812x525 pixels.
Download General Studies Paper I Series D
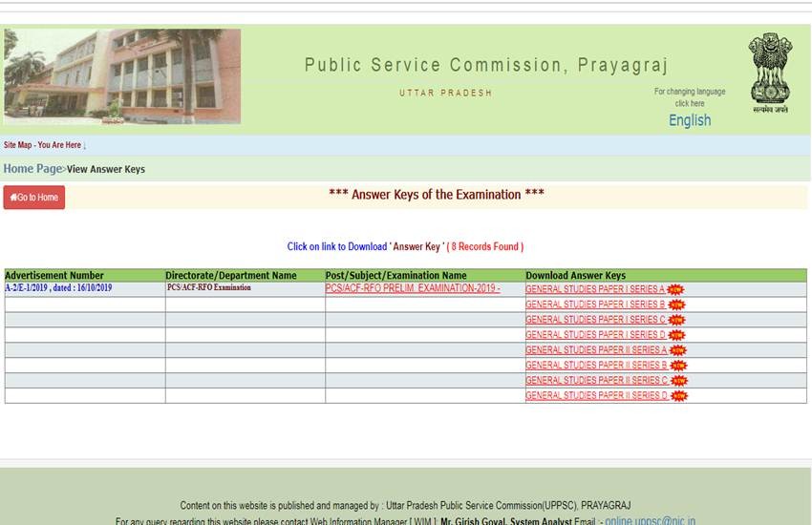tap(594, 335)
